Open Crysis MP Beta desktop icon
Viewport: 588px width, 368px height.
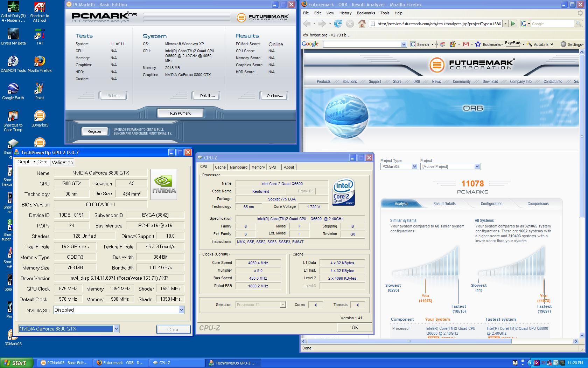click(13, 37)
